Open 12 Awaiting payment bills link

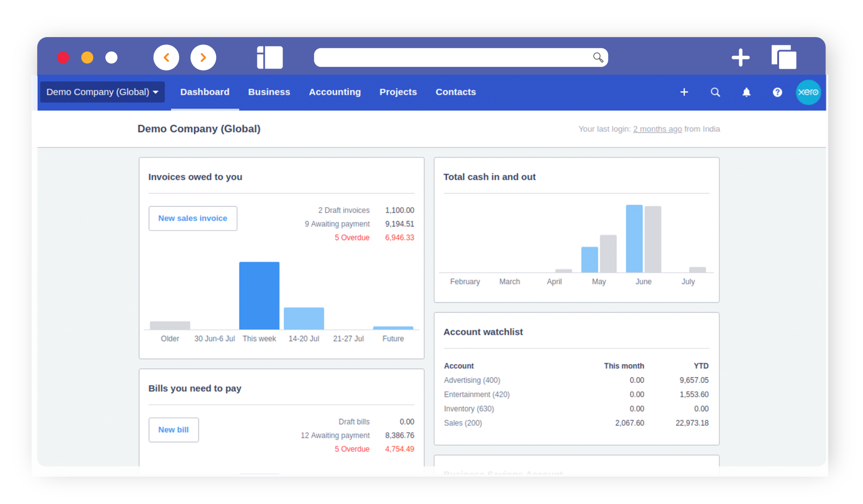[335, 435]
